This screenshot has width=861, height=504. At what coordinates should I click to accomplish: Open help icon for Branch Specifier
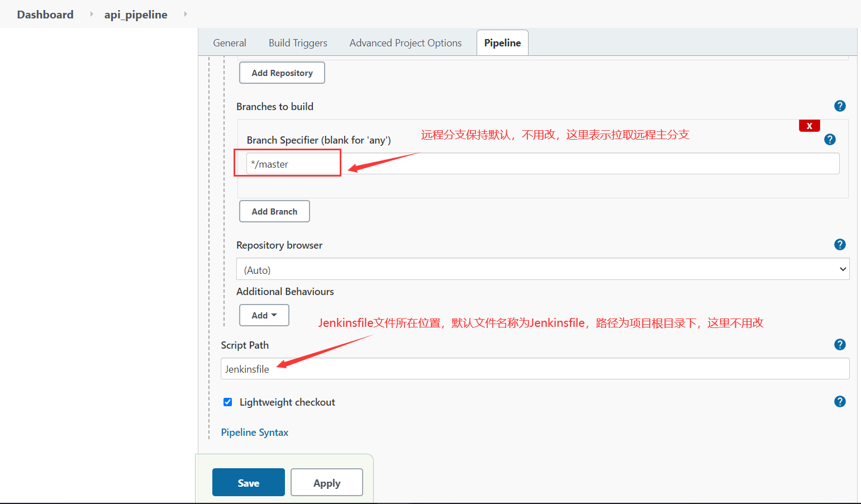pyautogui.click(x=830, y=140)
